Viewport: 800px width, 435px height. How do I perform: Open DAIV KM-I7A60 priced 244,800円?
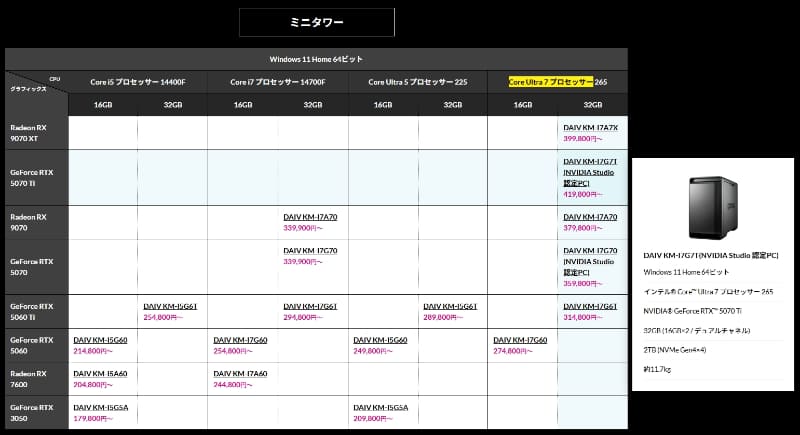pyautogui.click(x=240, y=373)
